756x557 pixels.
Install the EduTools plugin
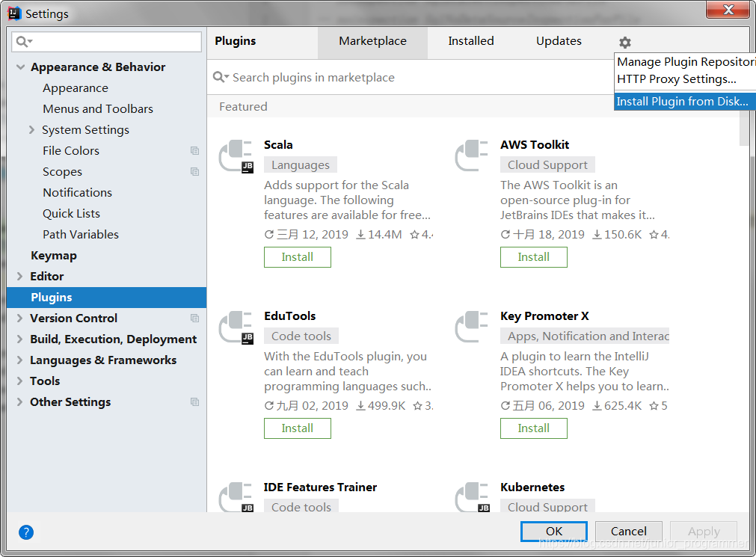[298, 428]
